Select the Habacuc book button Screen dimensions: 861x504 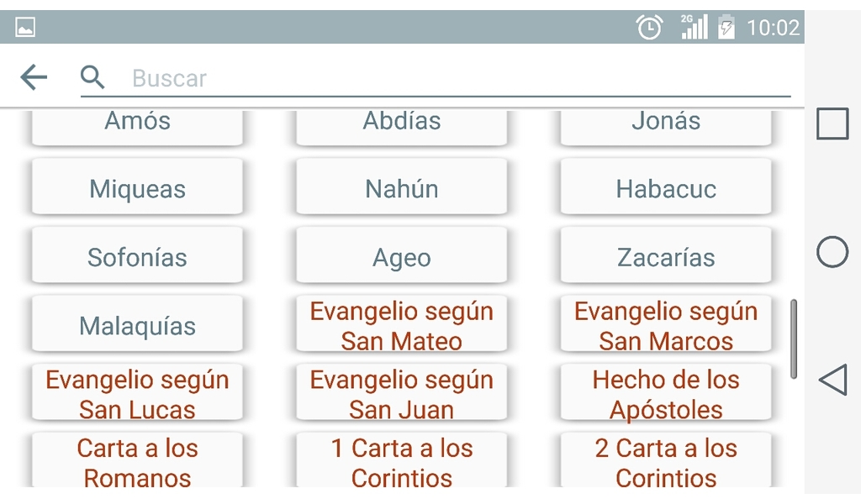[x=666, y=189]
